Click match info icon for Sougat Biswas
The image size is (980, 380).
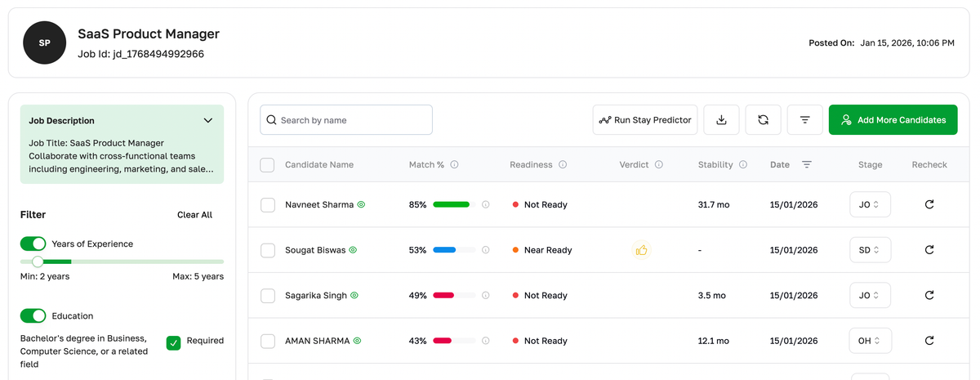(486, 250)
